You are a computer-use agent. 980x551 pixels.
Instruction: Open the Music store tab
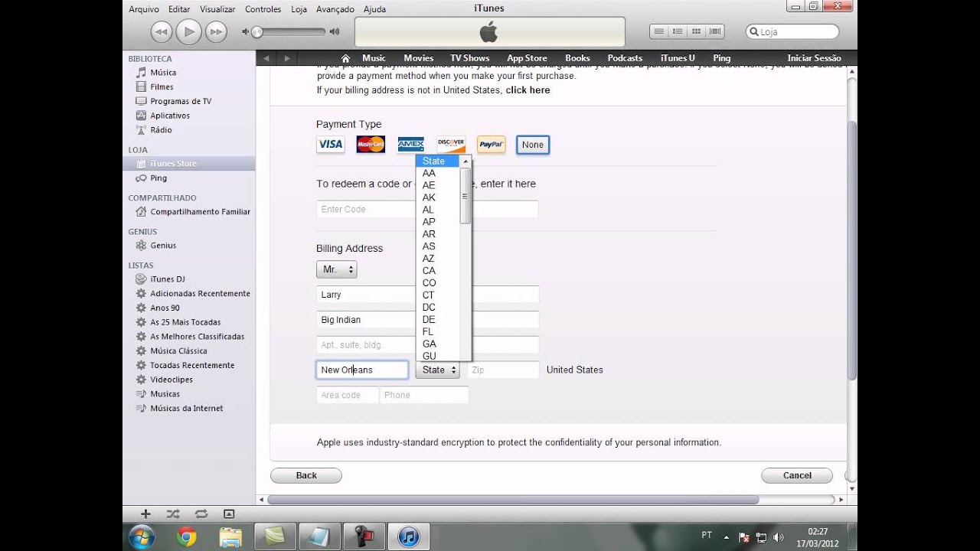pos(374,58)
